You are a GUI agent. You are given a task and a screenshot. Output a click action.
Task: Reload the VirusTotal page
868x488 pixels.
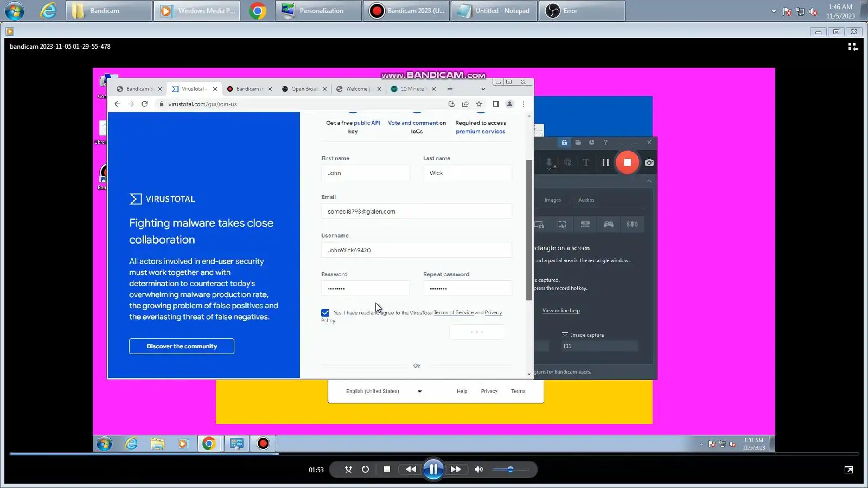pos(144,104)
